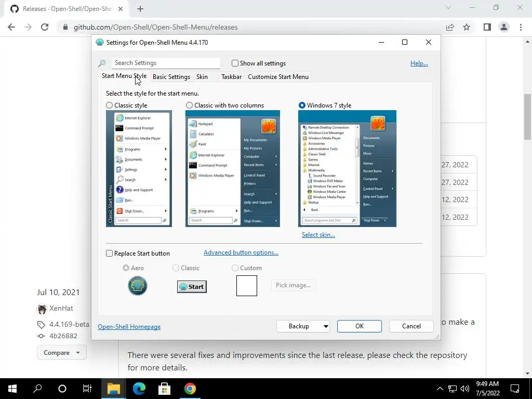Select Classic style radio button

pos(109,105)
